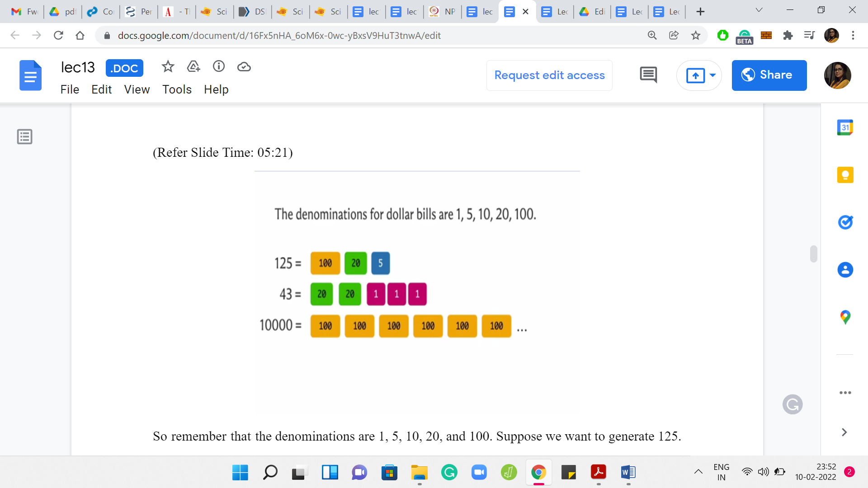Hide the side panel chevron
The width and height of the screenshot is (868, 488).
coord(844,432)
